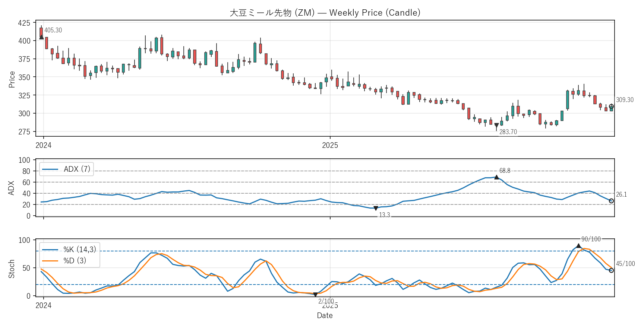Click the %D (3) legend label
The width and height of the screenshot is (644, 327).
point(75,261)
